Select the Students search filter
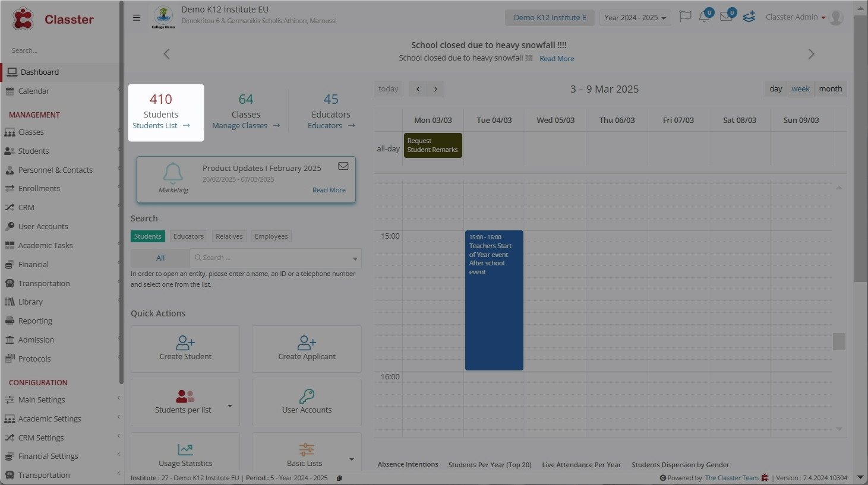868x485 pixels. coord(147,236)
